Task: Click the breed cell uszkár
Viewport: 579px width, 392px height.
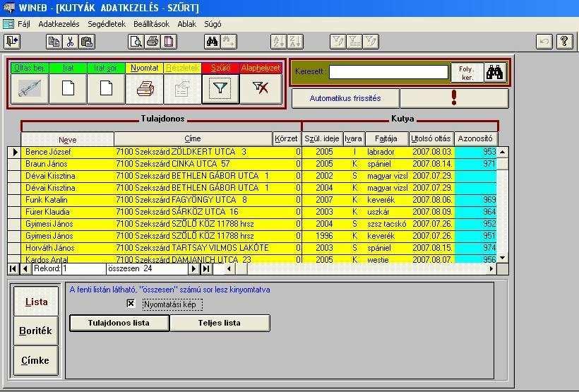Action: (x=379, y=212)
